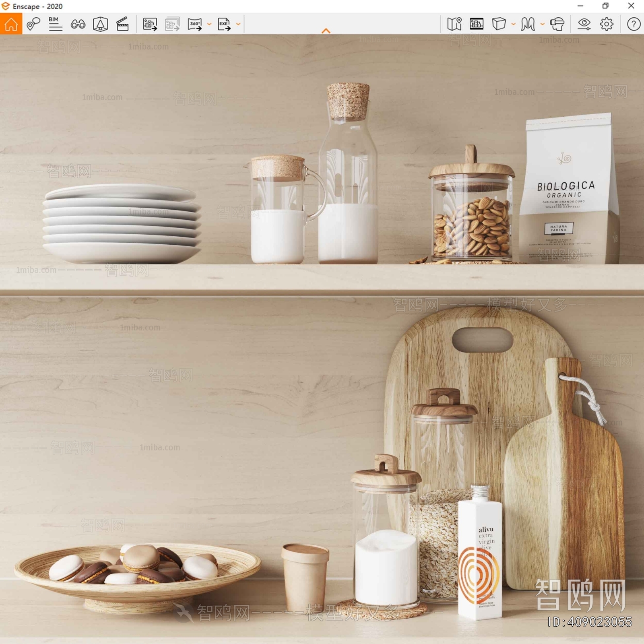Restore down the Enscape window
The width and height of the screenshot is (644, 644).
point(605,6)
